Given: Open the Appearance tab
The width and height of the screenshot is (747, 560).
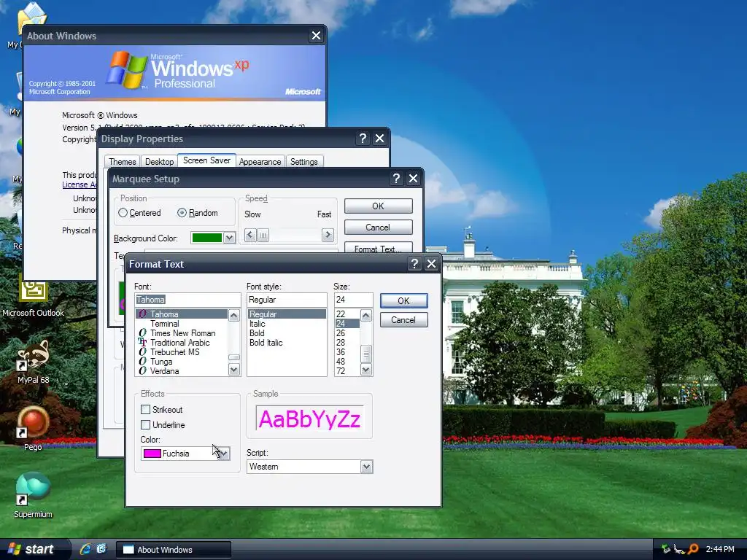Looking at the screenshot, I should tap(260, 161).
